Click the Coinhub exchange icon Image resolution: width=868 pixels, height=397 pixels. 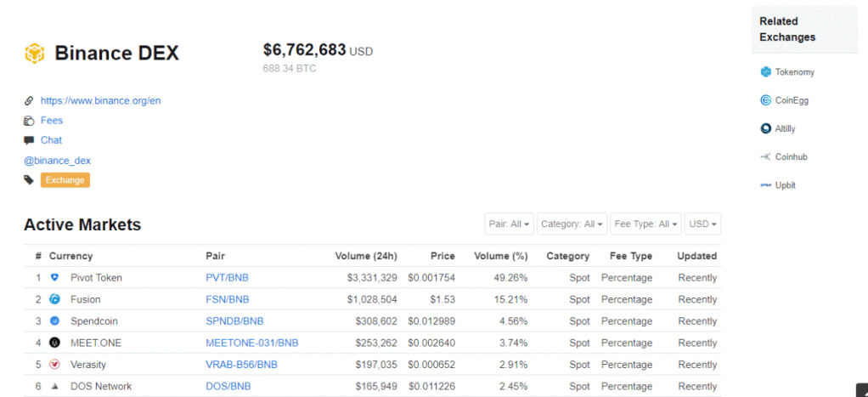[765, 157]
